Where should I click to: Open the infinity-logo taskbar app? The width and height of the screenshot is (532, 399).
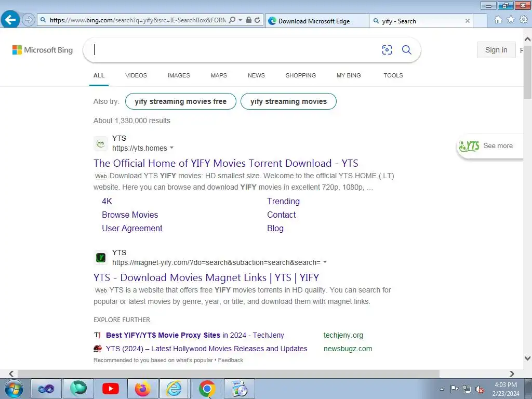[46, 389]
